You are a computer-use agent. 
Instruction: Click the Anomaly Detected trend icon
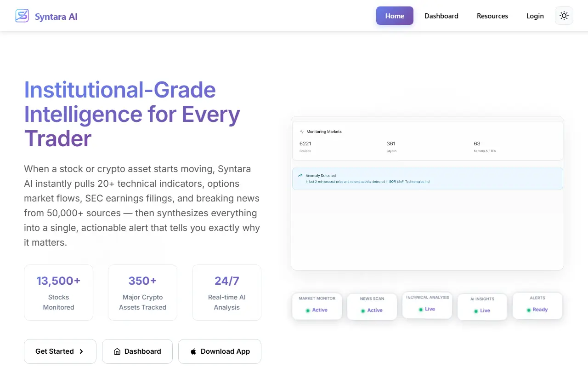click(x=300, y=175)
